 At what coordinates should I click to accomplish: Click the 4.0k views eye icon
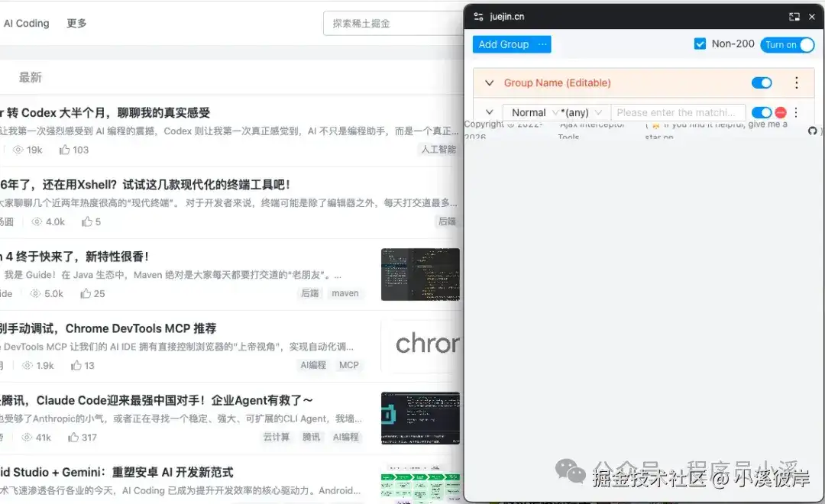point(37,222)
